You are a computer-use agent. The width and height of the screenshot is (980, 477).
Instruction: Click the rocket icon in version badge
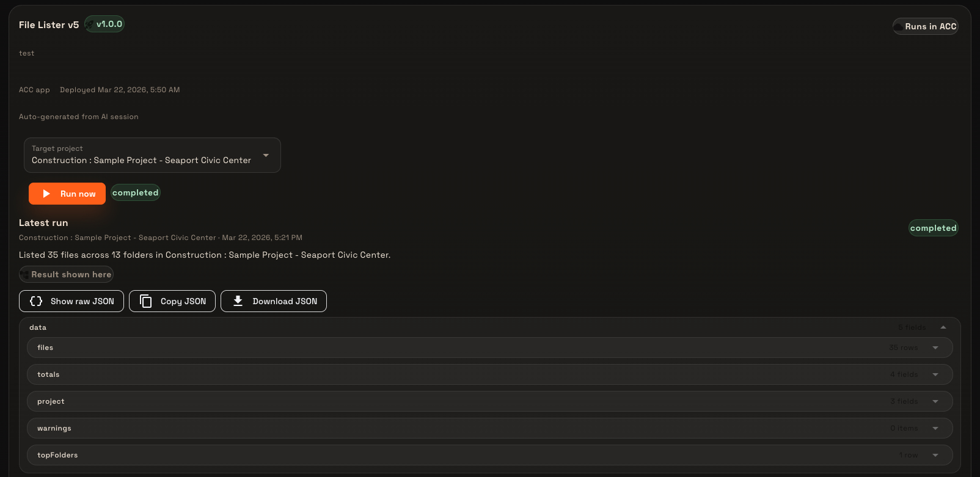[x=90, y=24]
